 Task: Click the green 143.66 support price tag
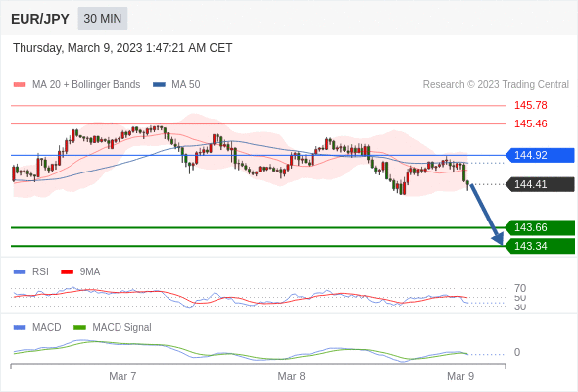[x=540, y=227]
